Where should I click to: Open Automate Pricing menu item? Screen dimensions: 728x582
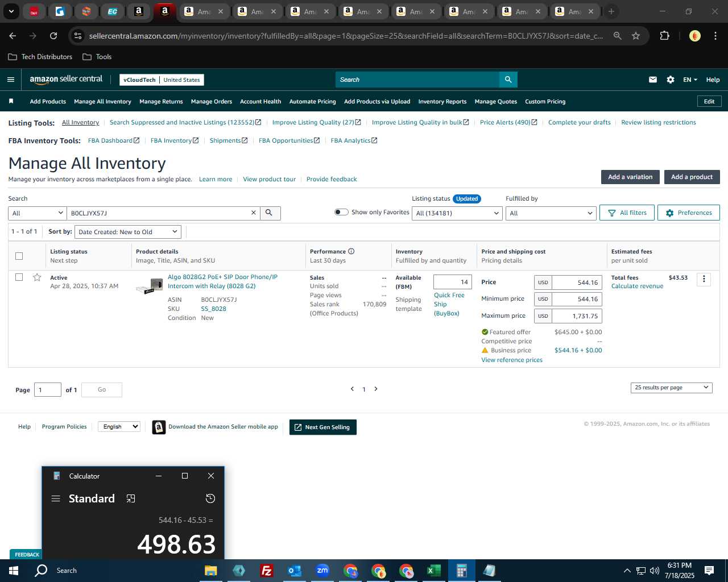click(x=312, y=102)
